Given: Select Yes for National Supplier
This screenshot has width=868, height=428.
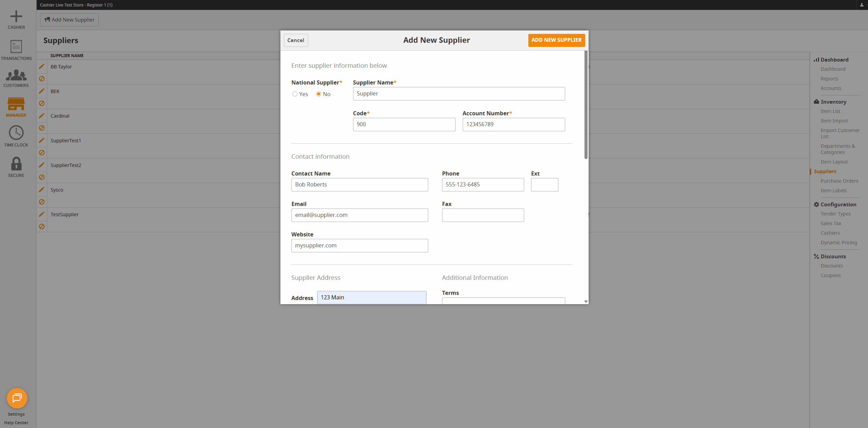Looking at the screenshot, I should (295, 94).
